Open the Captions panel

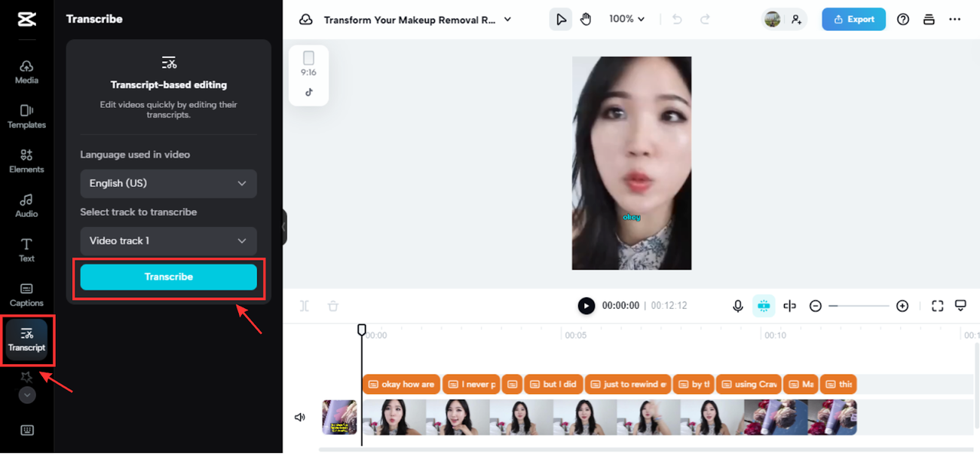tap(27, 294)
